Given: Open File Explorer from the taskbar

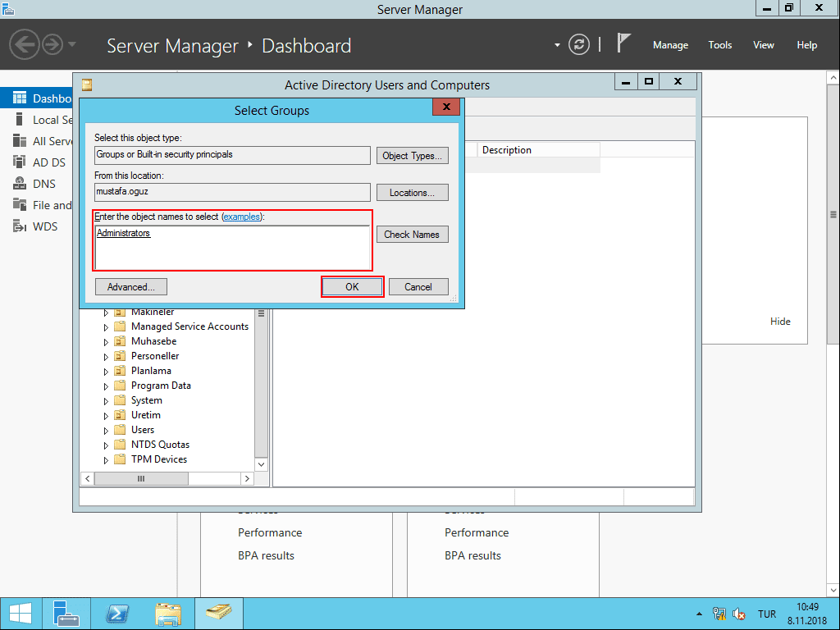Looking at the screenshot, I should click(x=167, y=614).
